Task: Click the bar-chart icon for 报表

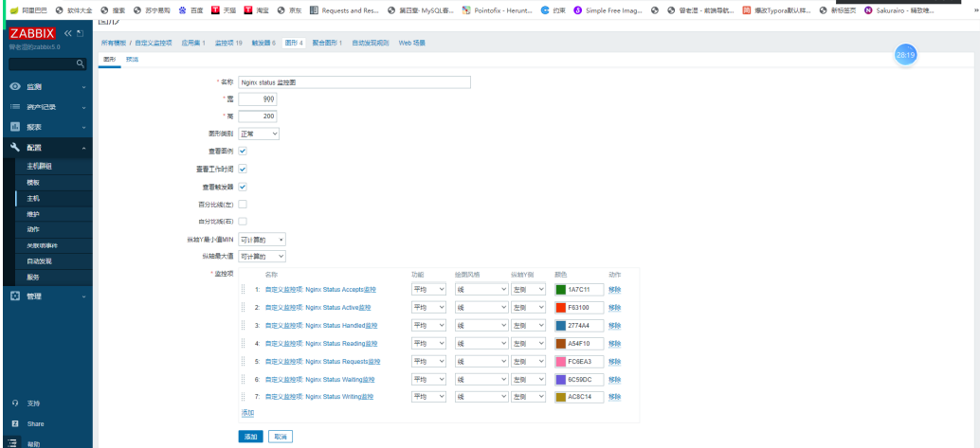Action: tap(15, 127)
